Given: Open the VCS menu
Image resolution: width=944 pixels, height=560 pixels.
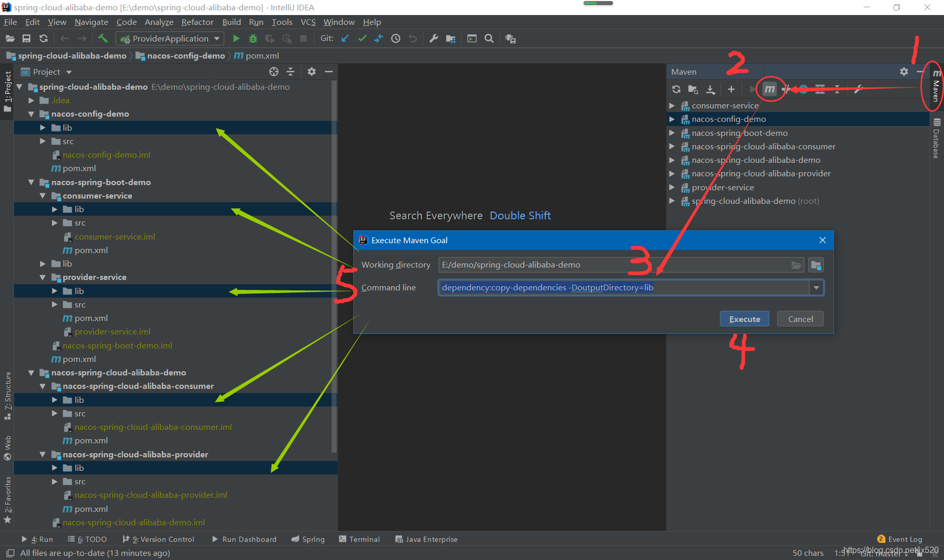Looking at the screenshot, I should (x=308, y=22).
